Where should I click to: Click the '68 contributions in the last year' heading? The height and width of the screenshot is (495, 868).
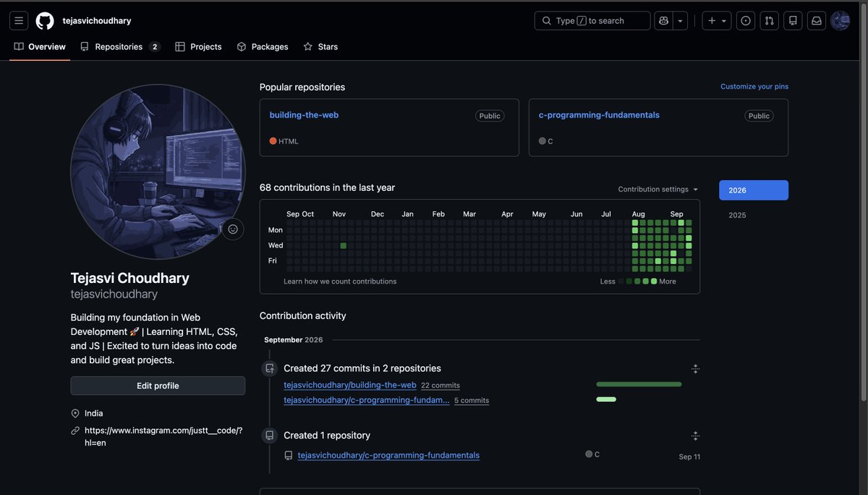[327, 187]
